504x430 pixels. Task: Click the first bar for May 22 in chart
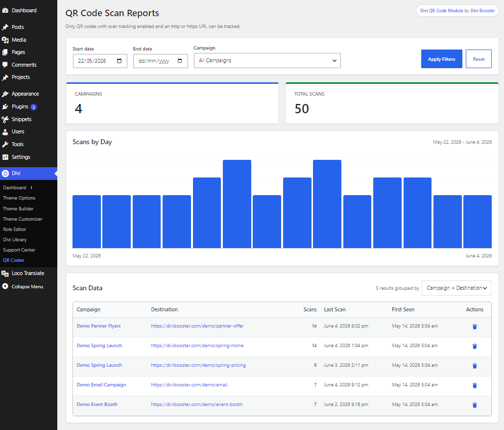point(87,222)
